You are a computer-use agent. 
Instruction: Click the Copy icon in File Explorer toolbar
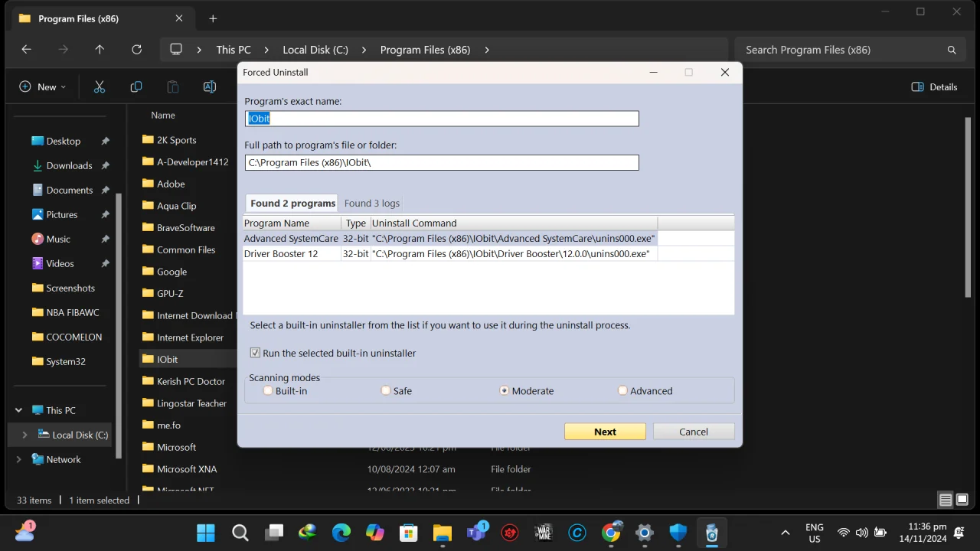coord(136,86)
